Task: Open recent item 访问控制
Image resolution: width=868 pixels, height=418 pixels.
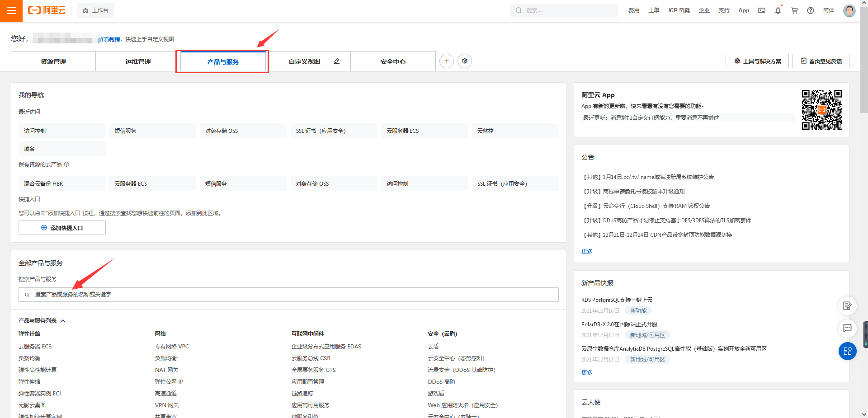Action: click(62, 131)
